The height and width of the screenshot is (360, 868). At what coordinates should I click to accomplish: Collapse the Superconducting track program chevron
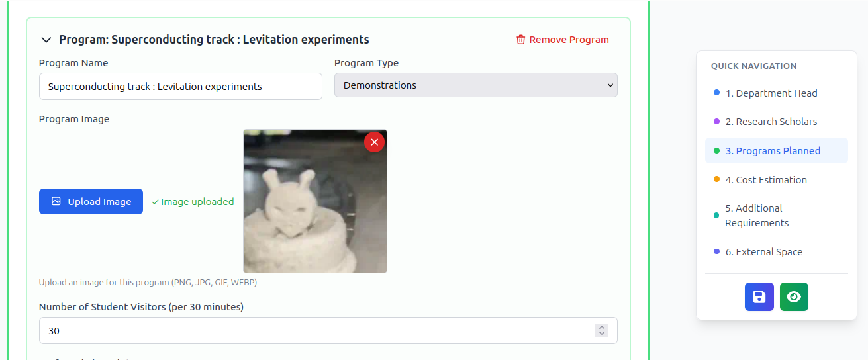coord(46,40)
